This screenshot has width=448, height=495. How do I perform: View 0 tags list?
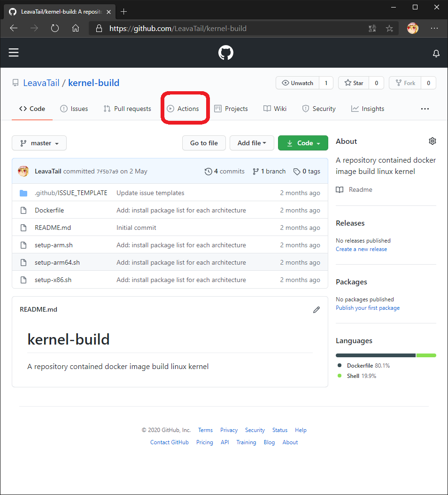(307, 171)
